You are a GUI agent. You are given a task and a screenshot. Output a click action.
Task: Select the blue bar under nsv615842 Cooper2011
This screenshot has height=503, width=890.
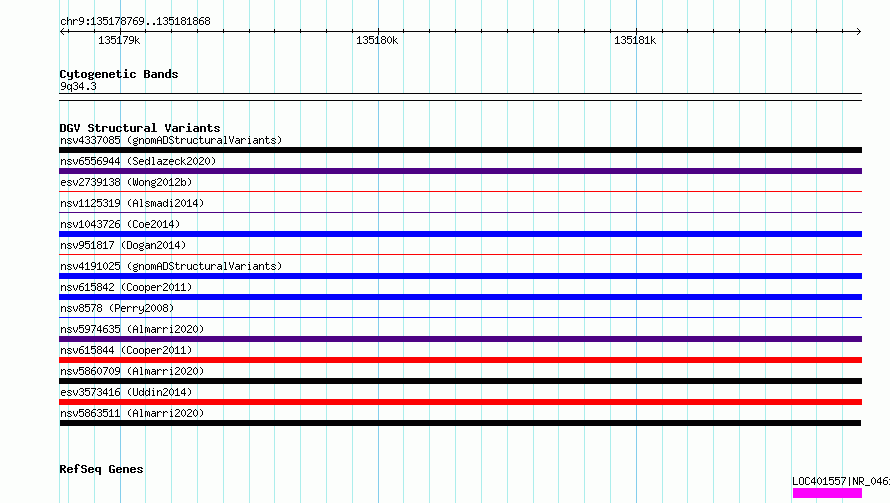(460, 297)
